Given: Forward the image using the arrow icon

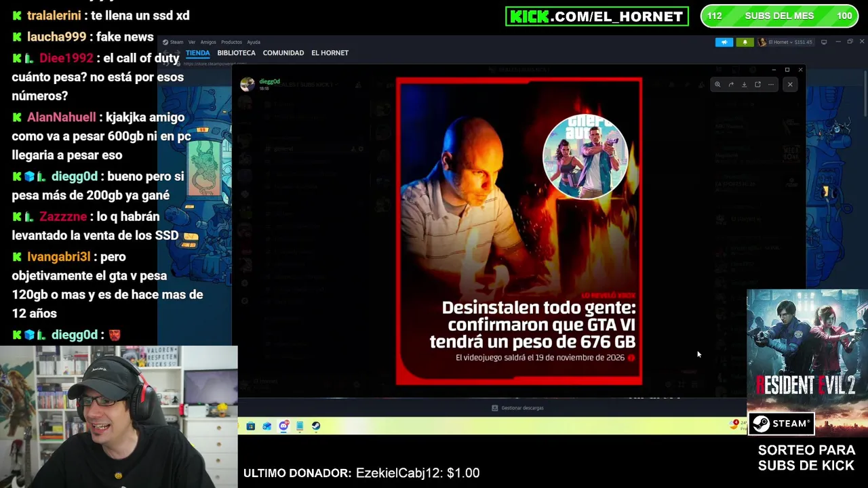Looking at the screenshot, I should 731,85.
